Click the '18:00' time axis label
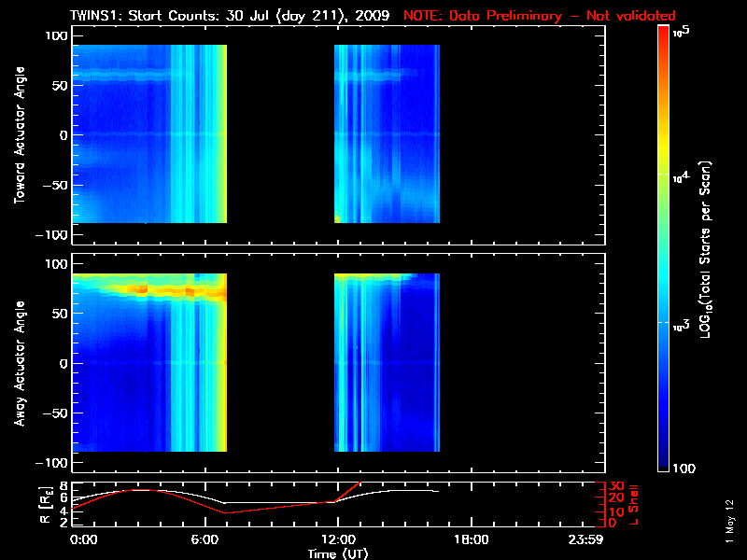The height and width of the screenshot is (560, 747). 472,539
